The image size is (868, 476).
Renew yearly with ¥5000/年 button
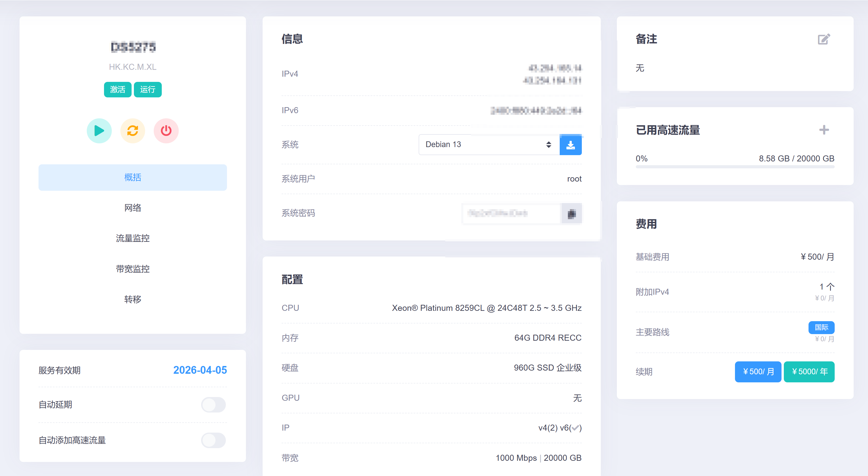[809, 372]
